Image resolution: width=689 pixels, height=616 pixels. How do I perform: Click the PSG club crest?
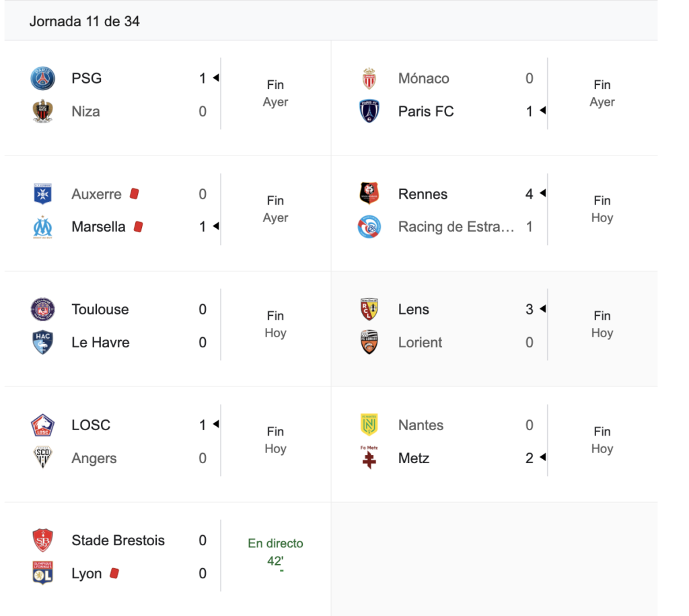pyautogui.click(x=42, y=79)
